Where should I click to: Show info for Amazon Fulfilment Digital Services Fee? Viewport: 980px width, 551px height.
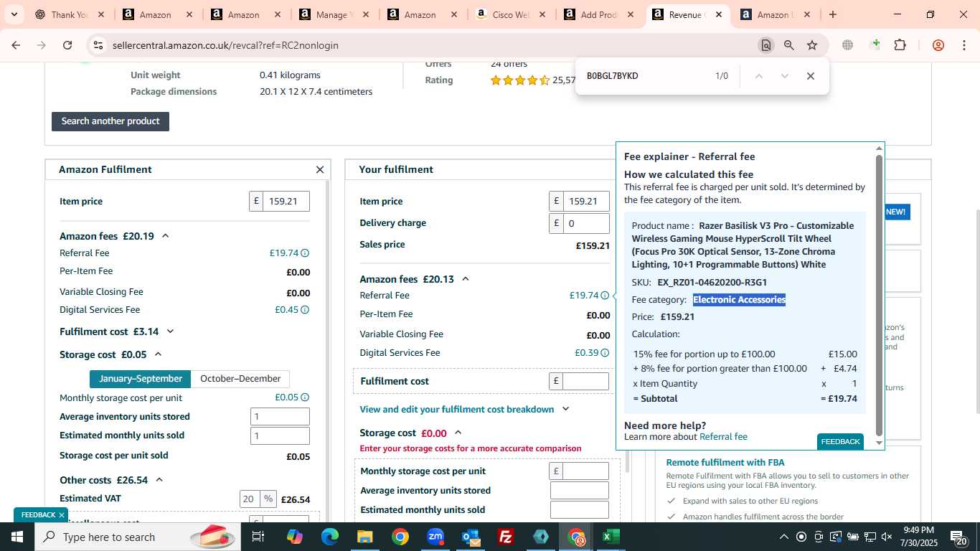click(x=305, y=310)
